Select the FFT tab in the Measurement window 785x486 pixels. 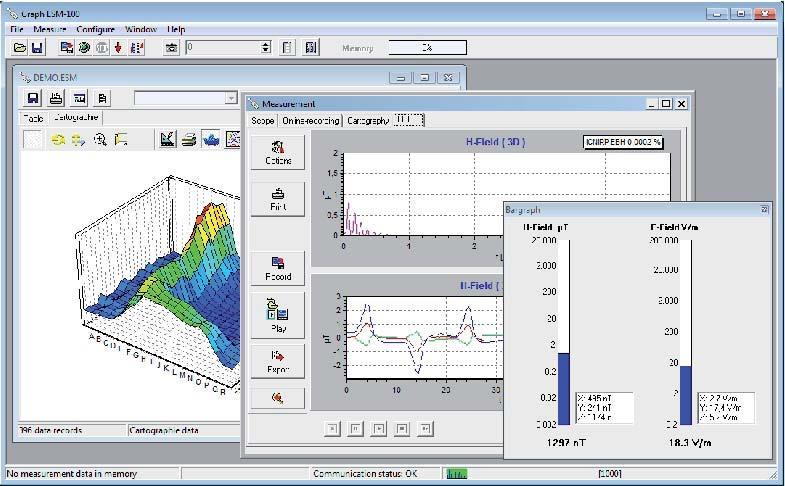[409, 119]
